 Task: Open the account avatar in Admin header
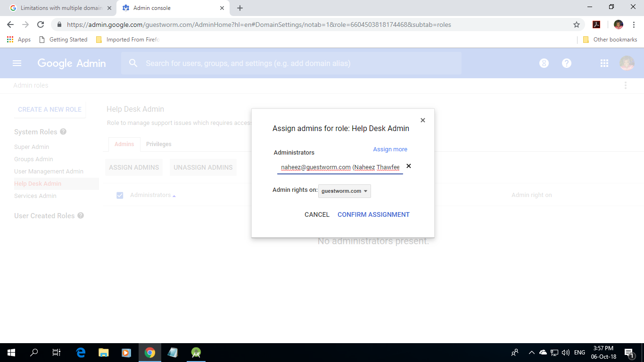point(627,63)
